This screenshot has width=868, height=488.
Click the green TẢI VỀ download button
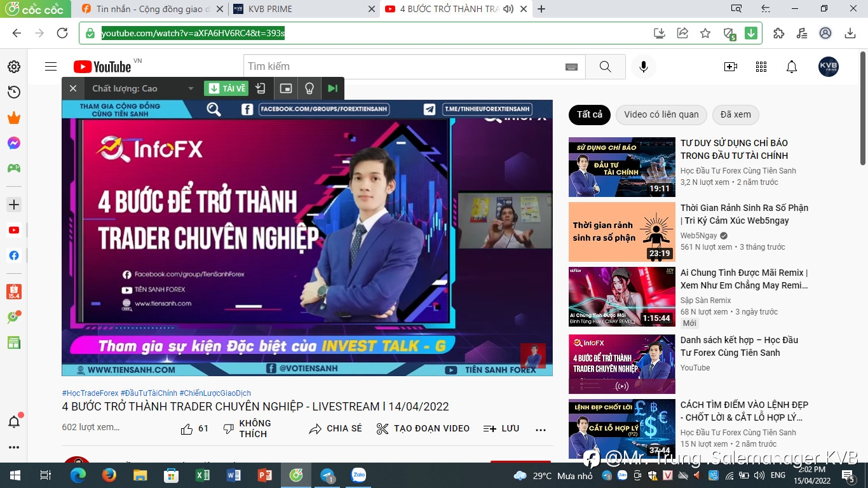pos(226,88)
